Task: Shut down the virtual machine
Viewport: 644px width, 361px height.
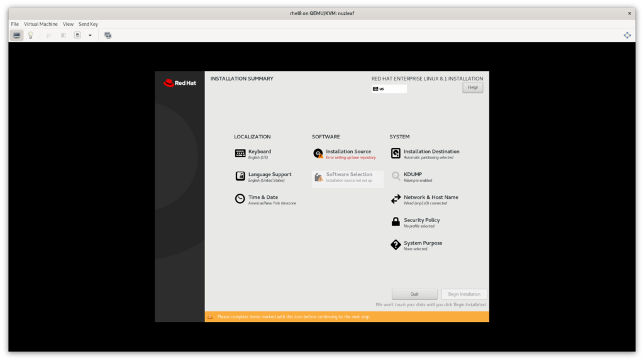Action: coord(77,35)
